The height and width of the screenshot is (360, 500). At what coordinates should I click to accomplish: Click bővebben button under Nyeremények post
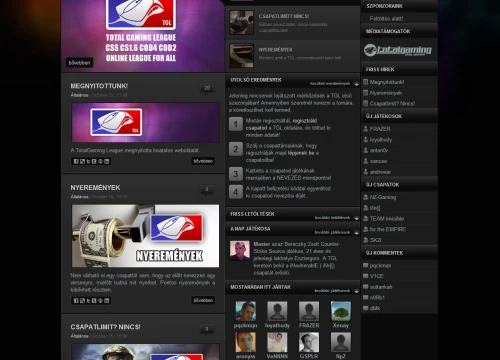pos(203,300)
